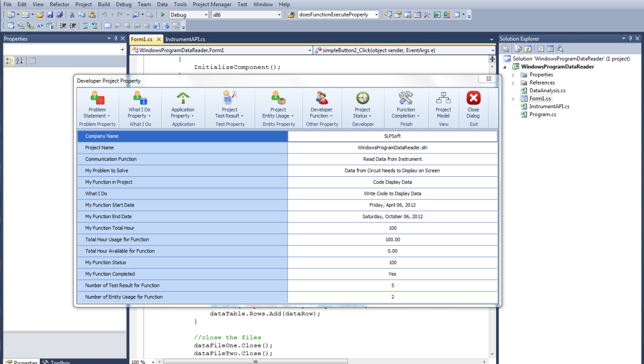Select the Form1.cs editor tab
The image size is (644, 364).
point(141,39)
